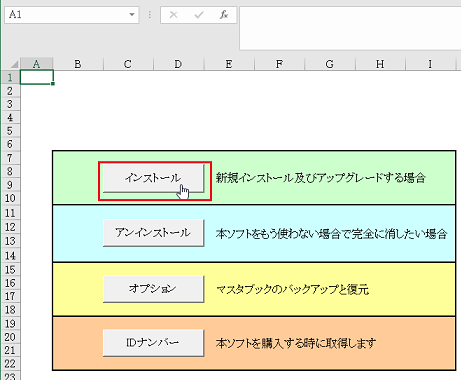Click the formula bar Enter checkmark icon
Viewport: 461px width, 380px height.
[x=199, y=15]
